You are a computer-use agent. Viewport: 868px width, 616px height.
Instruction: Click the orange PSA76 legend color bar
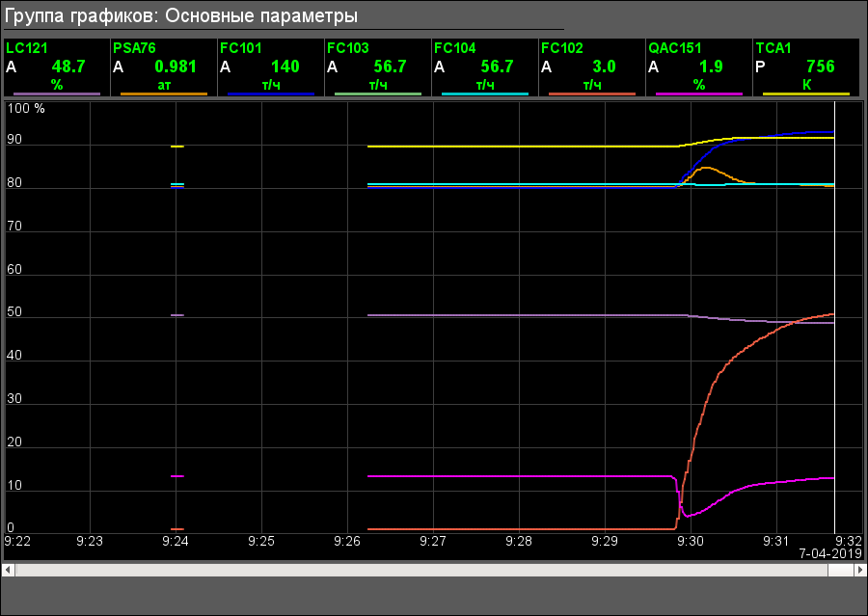point(164,94)
